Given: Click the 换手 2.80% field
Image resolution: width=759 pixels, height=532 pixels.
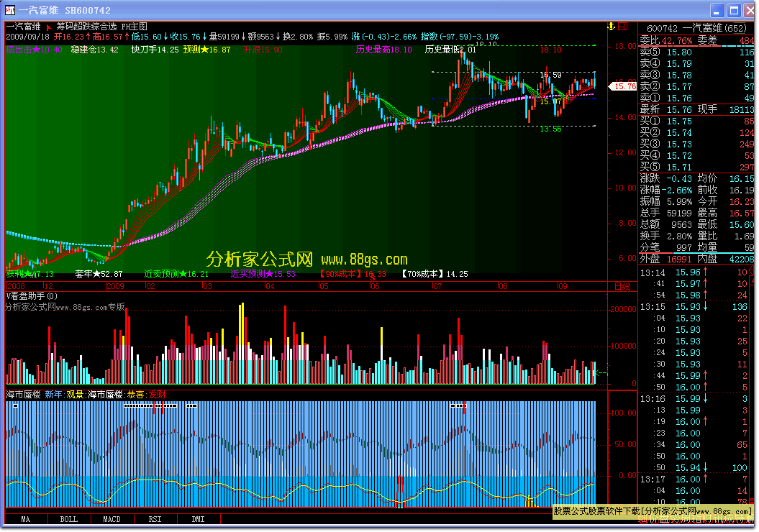Looking at the screenshot, I should tap(666, 236).
